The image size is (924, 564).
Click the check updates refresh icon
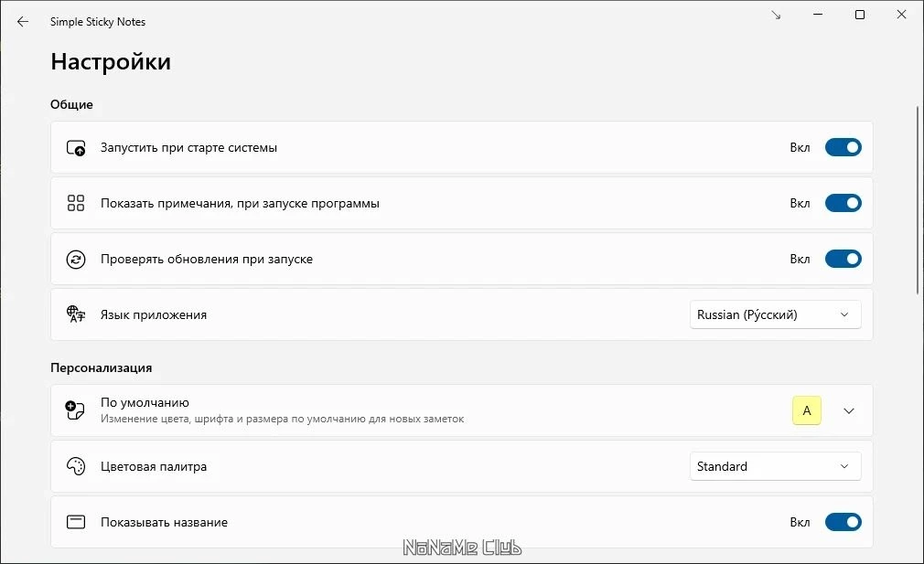[76, 259]
